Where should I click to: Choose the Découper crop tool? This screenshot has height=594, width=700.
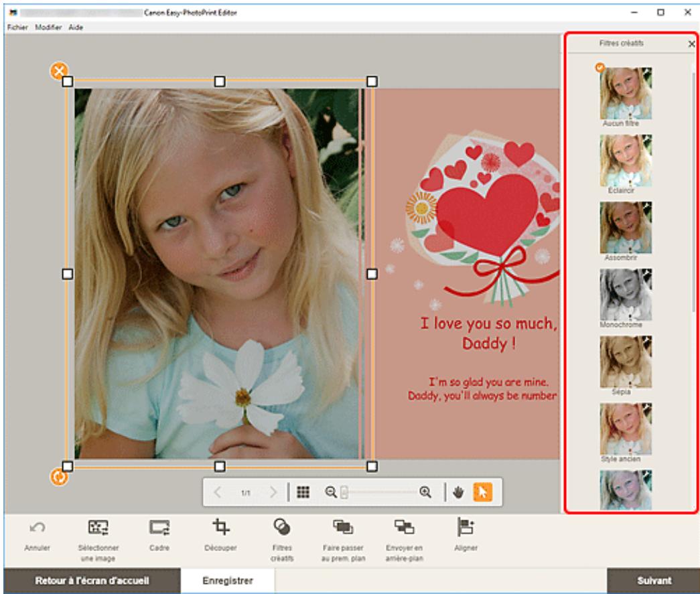[220, 527]
